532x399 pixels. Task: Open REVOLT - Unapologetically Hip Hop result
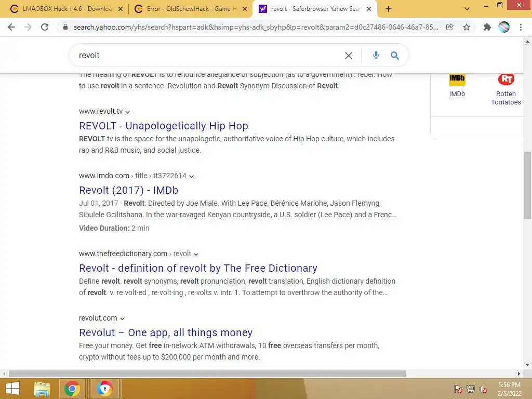(x=164, y=126)
